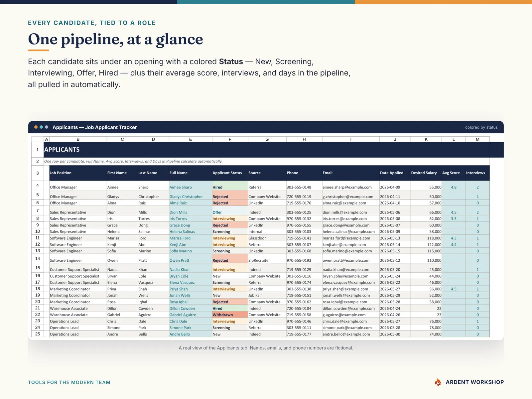The width and height of the screenshot is (532, 399).
Task: Select column I header
Action: pyautogui.click(x=351, y=139)
